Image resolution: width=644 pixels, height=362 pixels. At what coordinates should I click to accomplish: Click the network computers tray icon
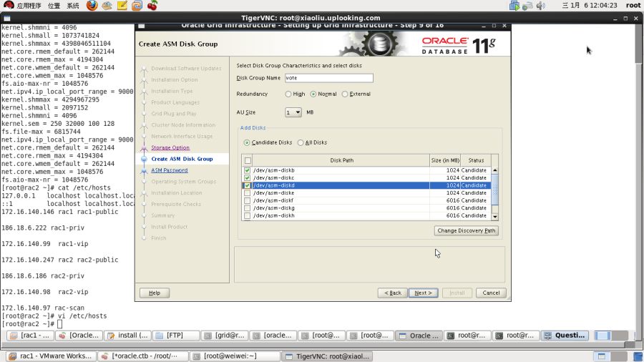[x=514, y=5]
